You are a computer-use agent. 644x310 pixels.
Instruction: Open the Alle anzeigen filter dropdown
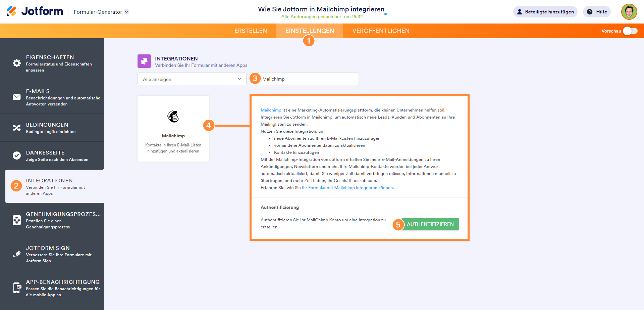point(192,79)
